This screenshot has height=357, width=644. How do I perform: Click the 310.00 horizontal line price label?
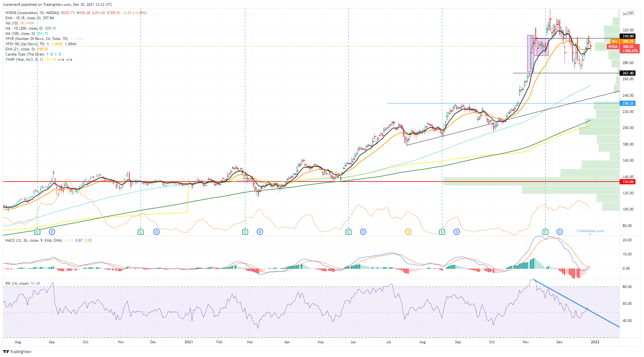point(628,36)
